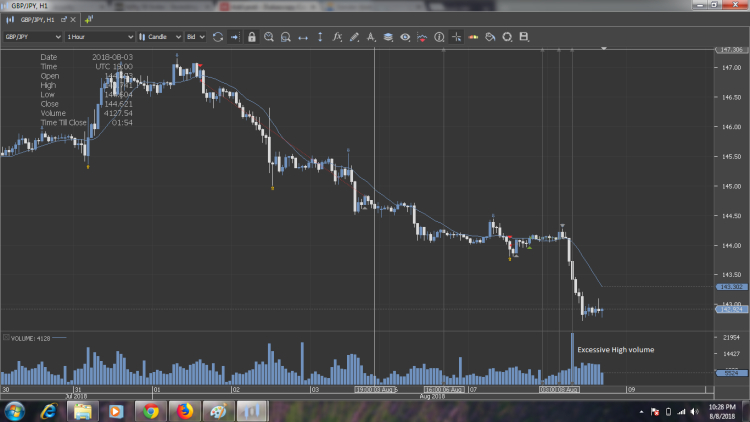750x422 pixels.
Task: Close the GBP/JPY, H1 chart tab
Action: [x=73, y=20]
